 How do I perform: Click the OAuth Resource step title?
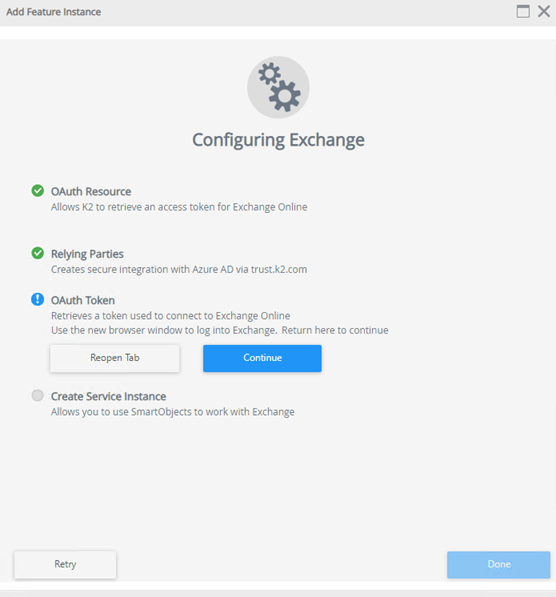coord(91,192)
